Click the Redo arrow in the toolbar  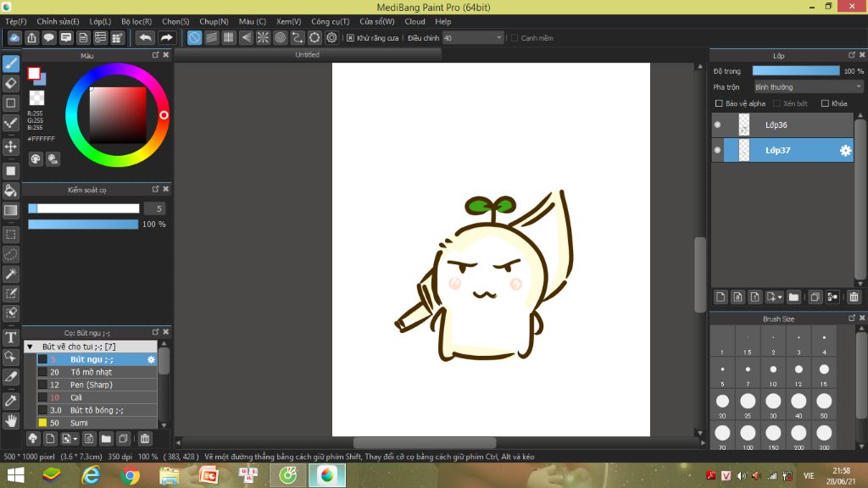tap(166, 37)
